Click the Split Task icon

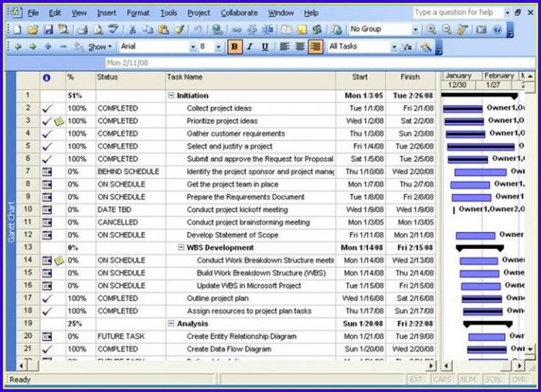click(267, 29)
